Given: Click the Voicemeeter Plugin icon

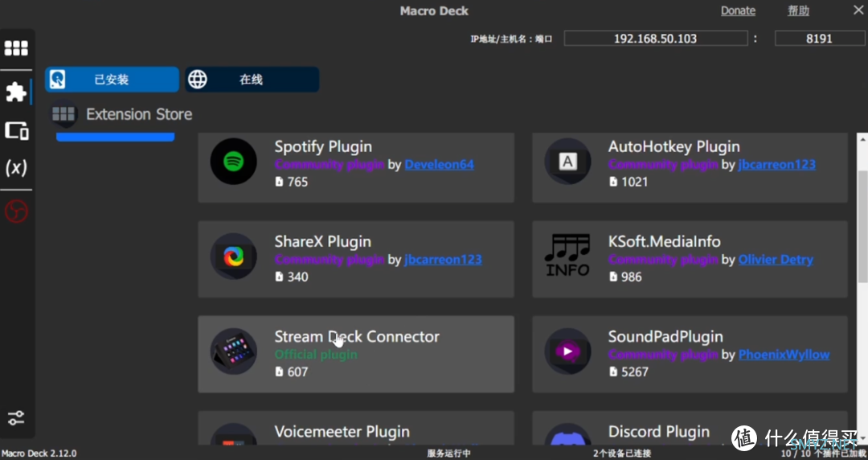Looking at the screenshot, I should pos(234,434).
